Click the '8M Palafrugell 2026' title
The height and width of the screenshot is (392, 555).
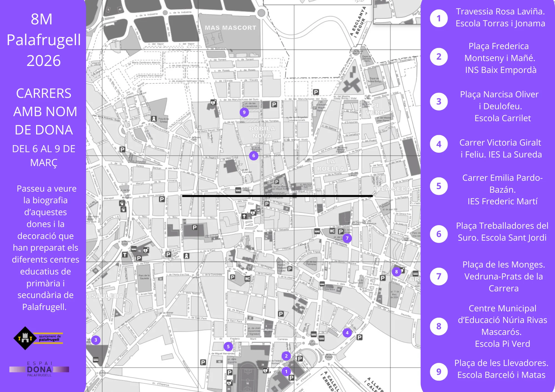coord(43,40)
